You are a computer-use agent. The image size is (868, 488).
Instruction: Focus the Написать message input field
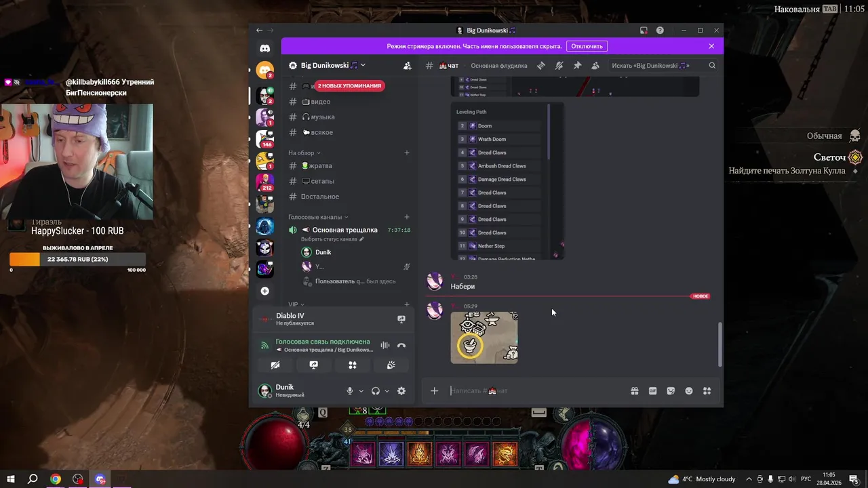(536, 391)
